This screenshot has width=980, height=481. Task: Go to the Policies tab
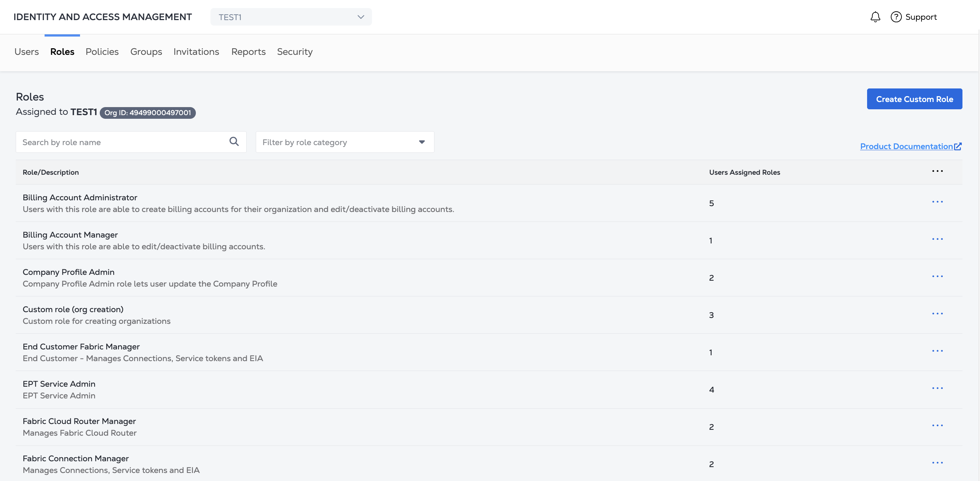tap(102, 52)
